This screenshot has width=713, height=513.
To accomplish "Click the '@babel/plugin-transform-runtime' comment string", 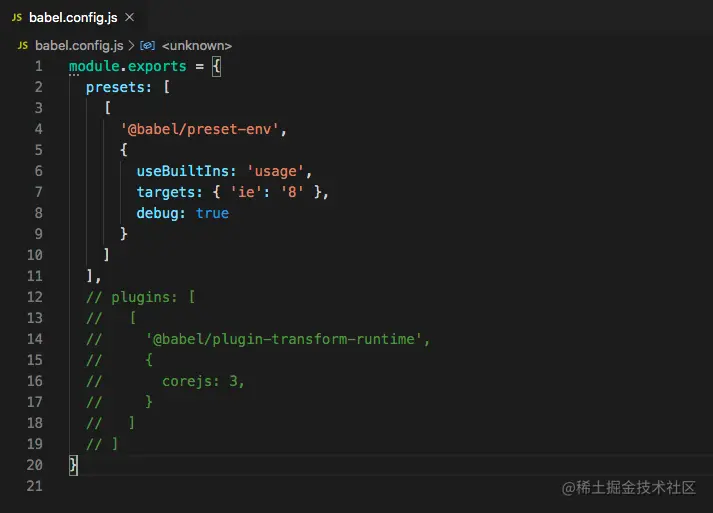I will click(284, 339).
